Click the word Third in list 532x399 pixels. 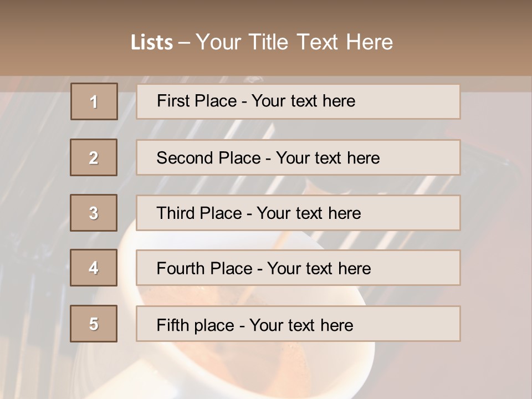coord(176,213)
